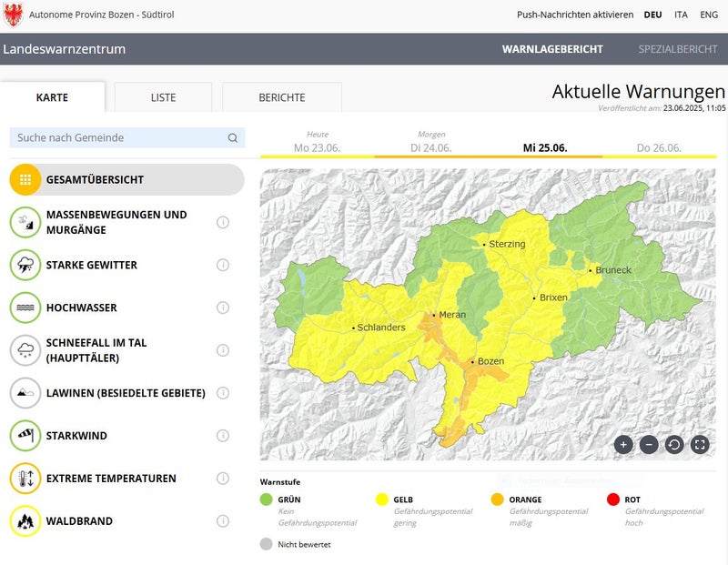
Task: Click the Suche nach Gemeinde field
Action: [x=118, y=137]
